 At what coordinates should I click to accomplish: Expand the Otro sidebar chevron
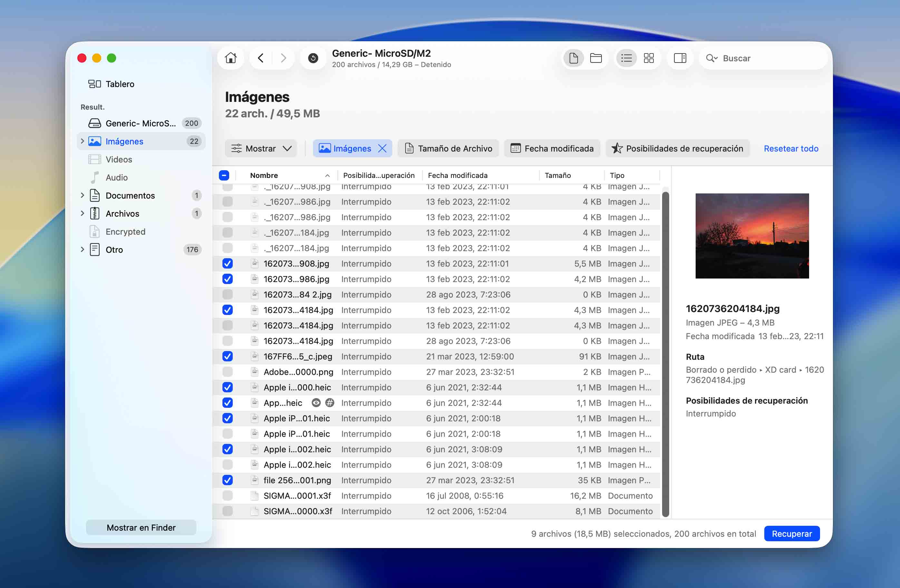[x=82, y=250]
